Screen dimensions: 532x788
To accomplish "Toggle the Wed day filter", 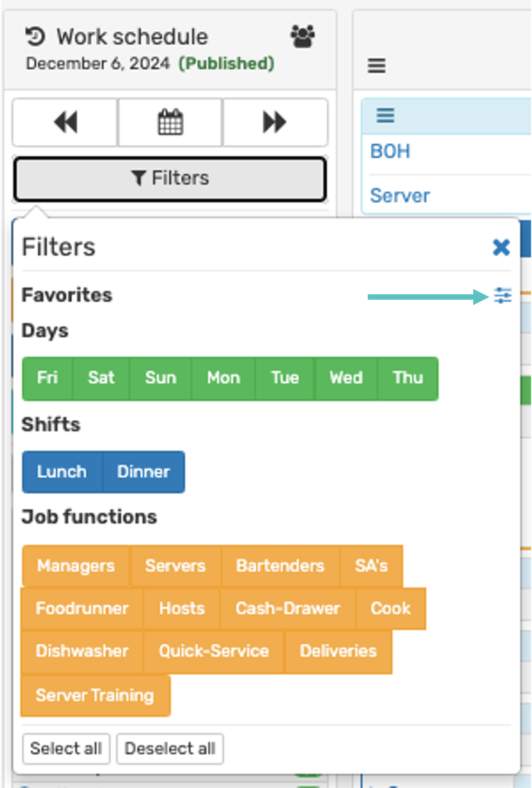I will [346, 378].
